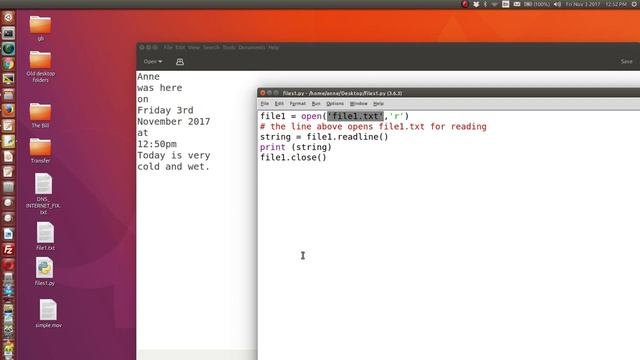Open the battery 100% indicator

coord(536,4)
